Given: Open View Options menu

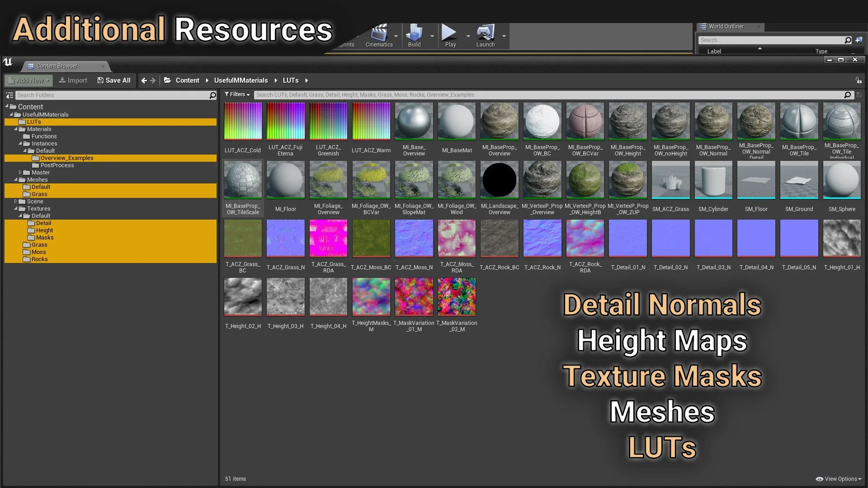Looking at the screenshot, I should (839, 479).
